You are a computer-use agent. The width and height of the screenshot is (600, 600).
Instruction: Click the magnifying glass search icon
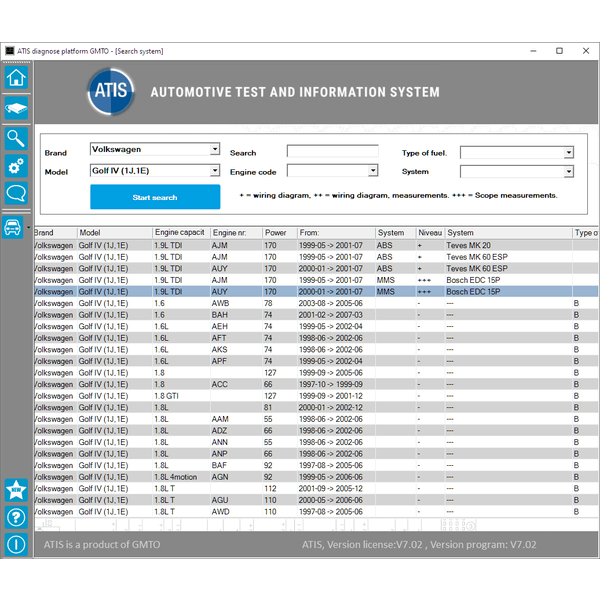point(15,137)
